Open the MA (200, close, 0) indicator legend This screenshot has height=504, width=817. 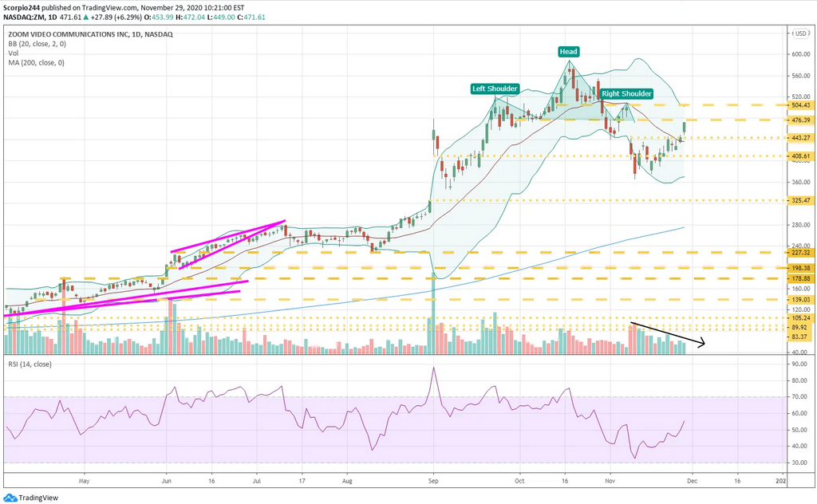36,62
